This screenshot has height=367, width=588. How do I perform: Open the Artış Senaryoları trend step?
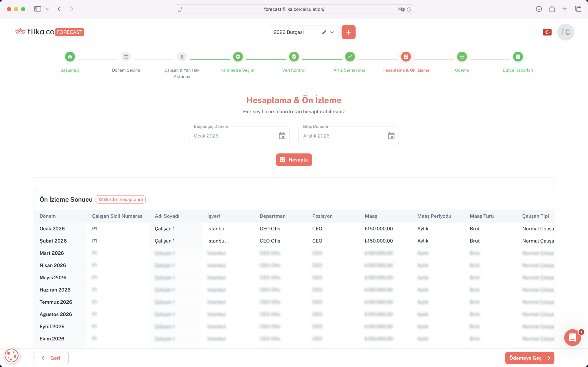pyautogui.click(x=350, y=57)
